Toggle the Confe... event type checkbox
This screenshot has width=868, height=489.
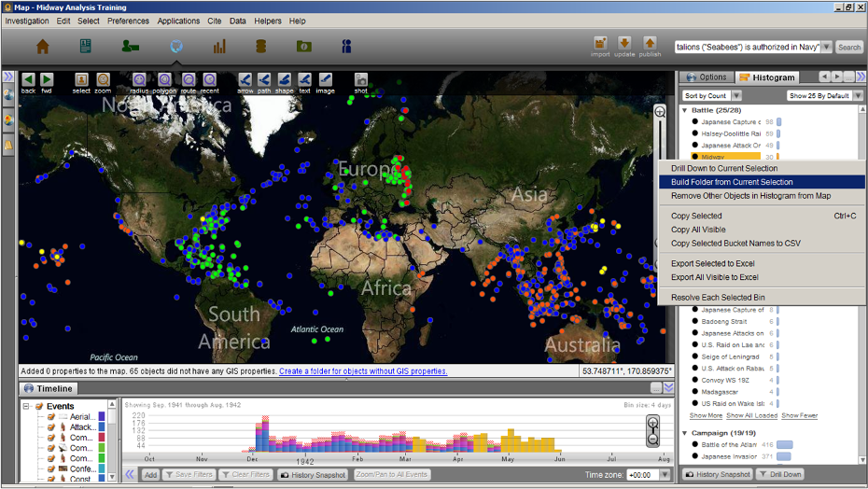[x=51, y=468]
